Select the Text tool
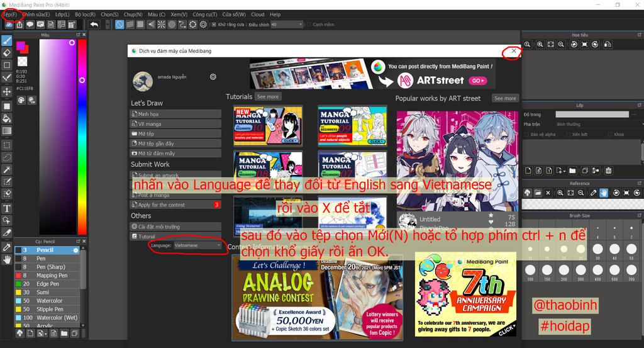The width and height of the screenshot is (644, 348). pos(7,208)
